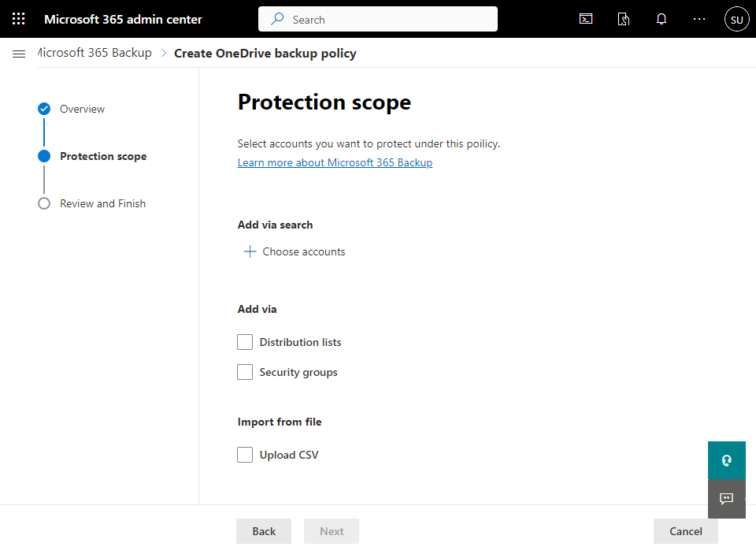
Task: Click the plus icon beside Choose accounts
Action: click(x=250, y=251)
